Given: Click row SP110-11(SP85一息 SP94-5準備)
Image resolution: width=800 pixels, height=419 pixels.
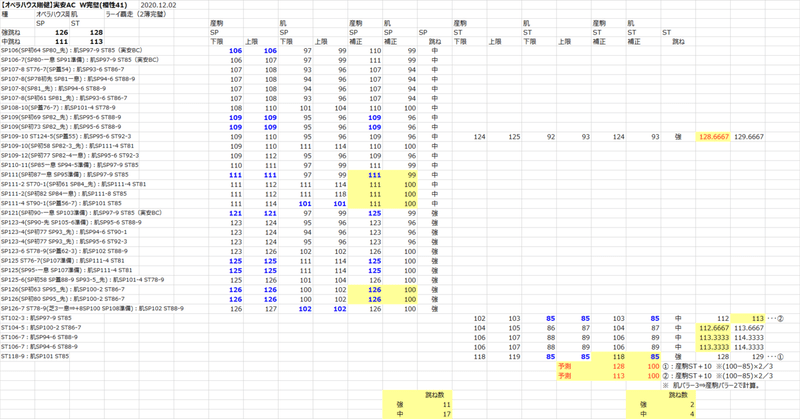Looking at the screenshot, I should [x=69, y=165].
